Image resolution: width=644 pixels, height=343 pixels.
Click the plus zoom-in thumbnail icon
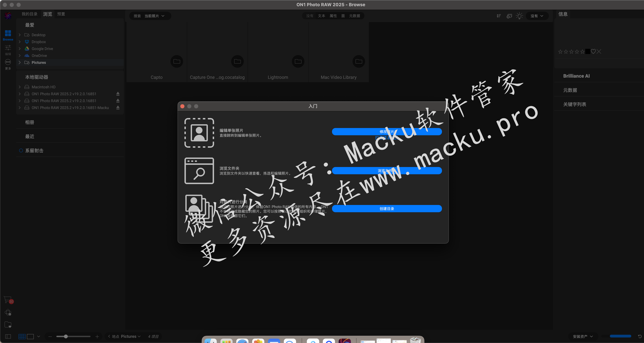click(97, 336)
